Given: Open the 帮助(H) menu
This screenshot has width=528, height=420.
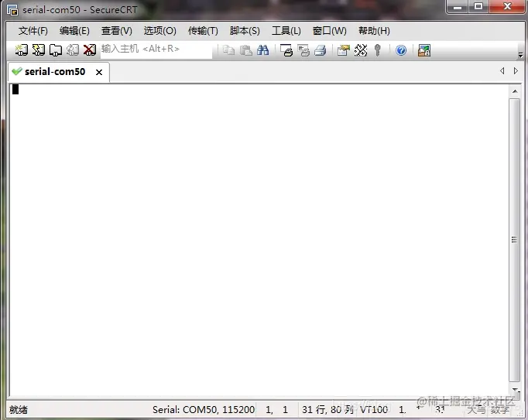Looking at the screenshot, I should 374,31.
